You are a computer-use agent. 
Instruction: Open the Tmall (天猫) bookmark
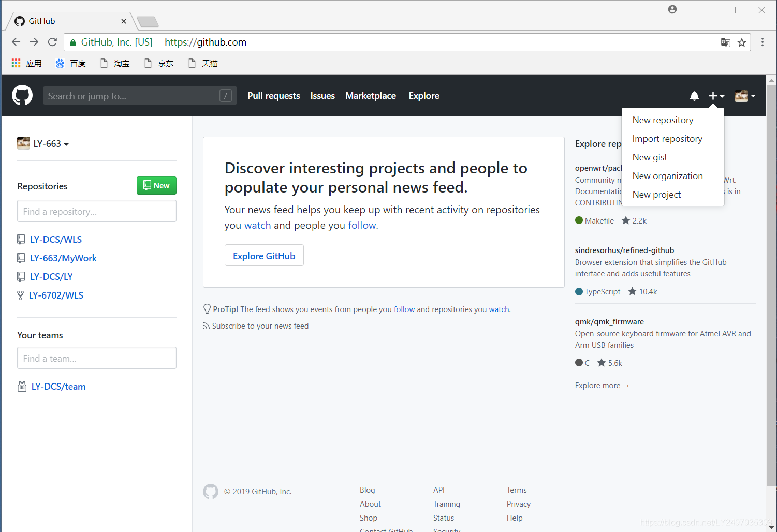click(203, 63)
